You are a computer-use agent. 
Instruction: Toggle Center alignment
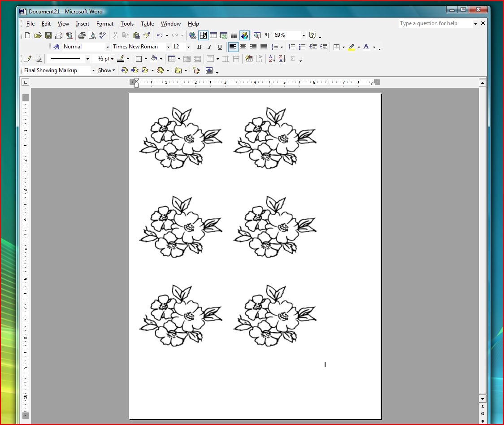coord(243,47)
